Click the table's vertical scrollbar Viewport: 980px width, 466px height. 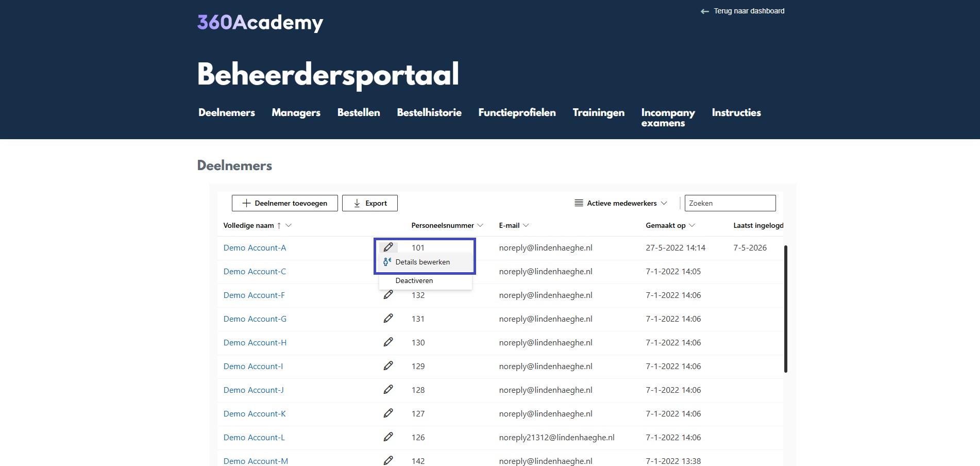click(786, 309)
